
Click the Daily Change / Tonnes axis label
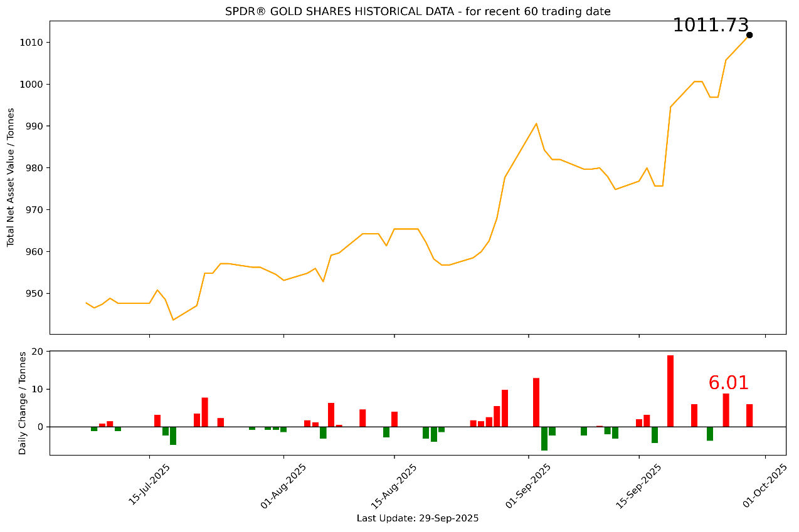pyautogui.click(x=23, y=403)
